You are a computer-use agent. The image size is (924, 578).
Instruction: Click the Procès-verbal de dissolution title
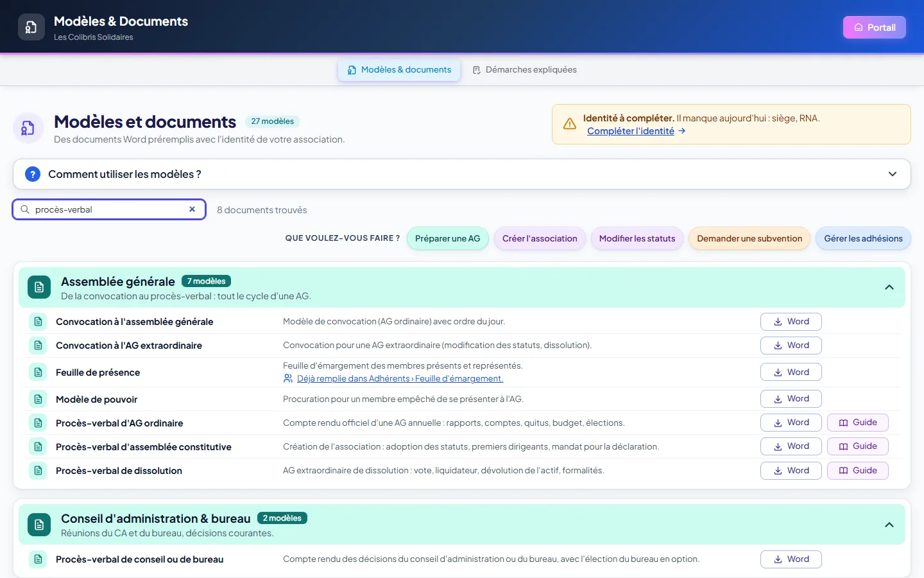click(x=119, y=471)
